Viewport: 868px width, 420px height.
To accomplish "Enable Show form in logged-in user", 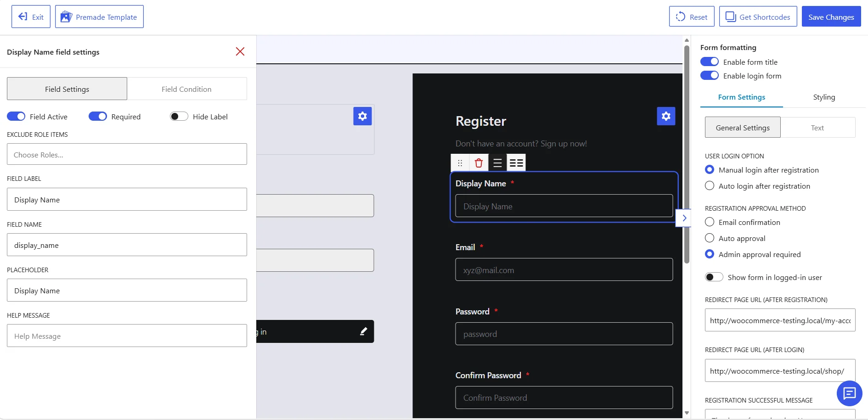I will pos(714,277).
